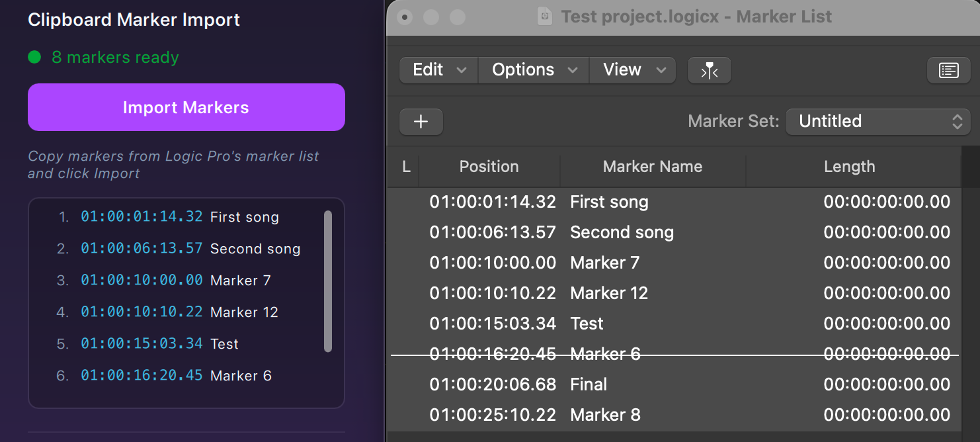
Task: Click Marker 12 entry in import preview list
Action: (244, 312)
